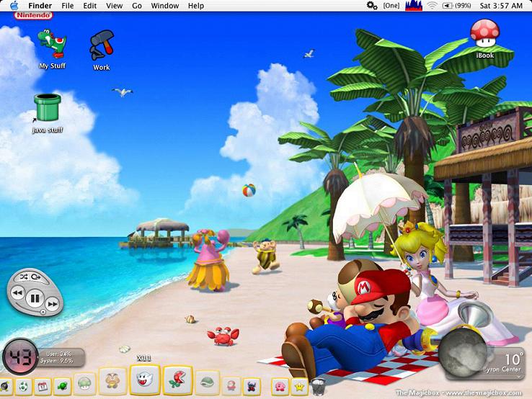Click the battery 99% indicator
The width and height of the screenshot is (532, 399).
[x=457, y=6]
